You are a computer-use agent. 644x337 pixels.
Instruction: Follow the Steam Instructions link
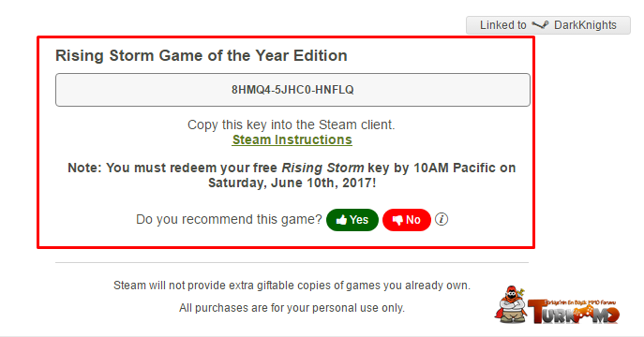(292, 139)
